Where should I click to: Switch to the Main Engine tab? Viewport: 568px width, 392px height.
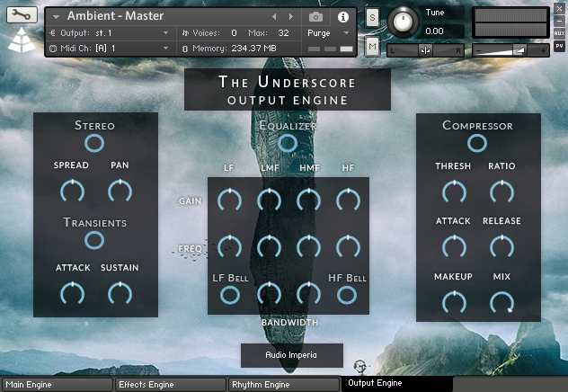pos(58,385)
